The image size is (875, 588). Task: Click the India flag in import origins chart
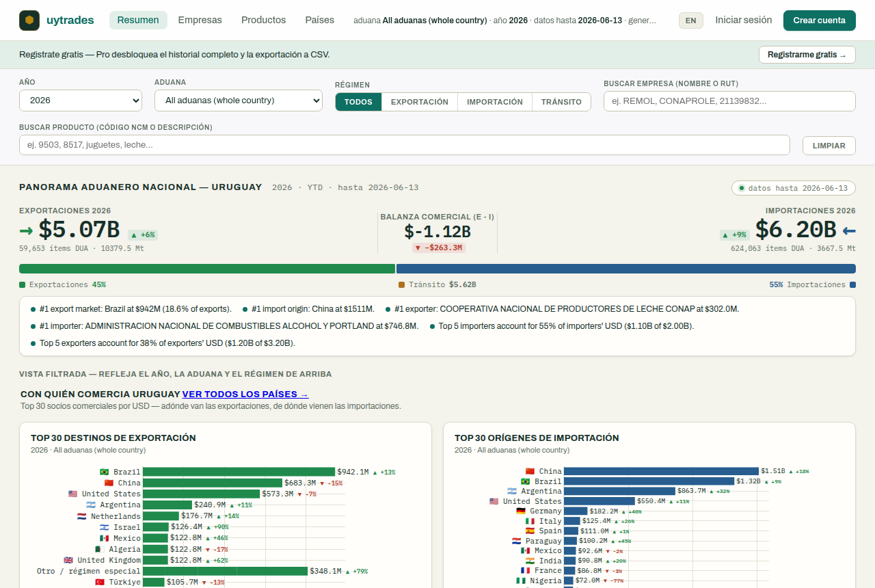pos(530,561)
